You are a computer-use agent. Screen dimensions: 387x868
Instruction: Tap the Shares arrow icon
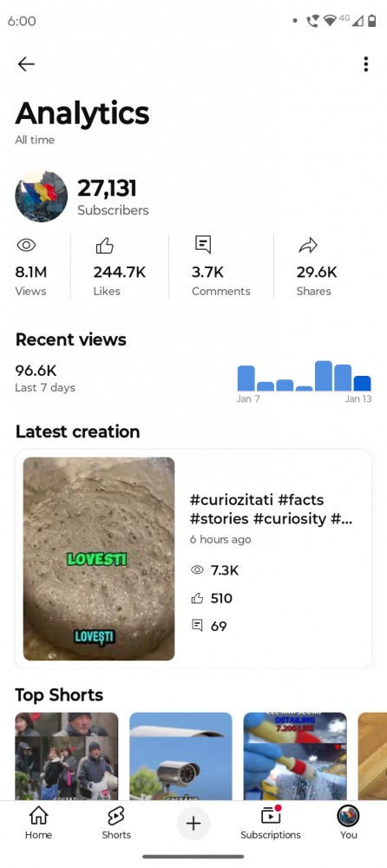click(x=308, y=245)
